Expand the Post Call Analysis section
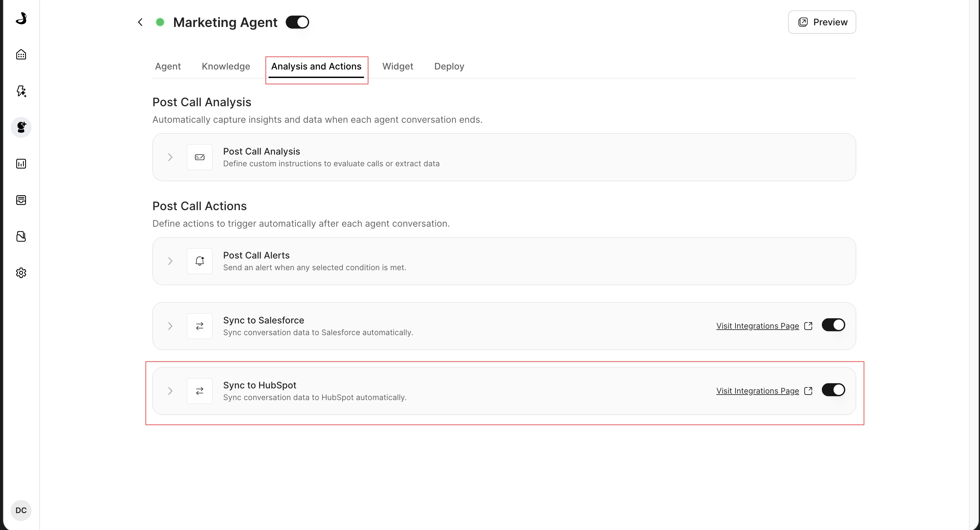Image resolution: width=980 pixels, height=530 pixels. tap(170, 157)
